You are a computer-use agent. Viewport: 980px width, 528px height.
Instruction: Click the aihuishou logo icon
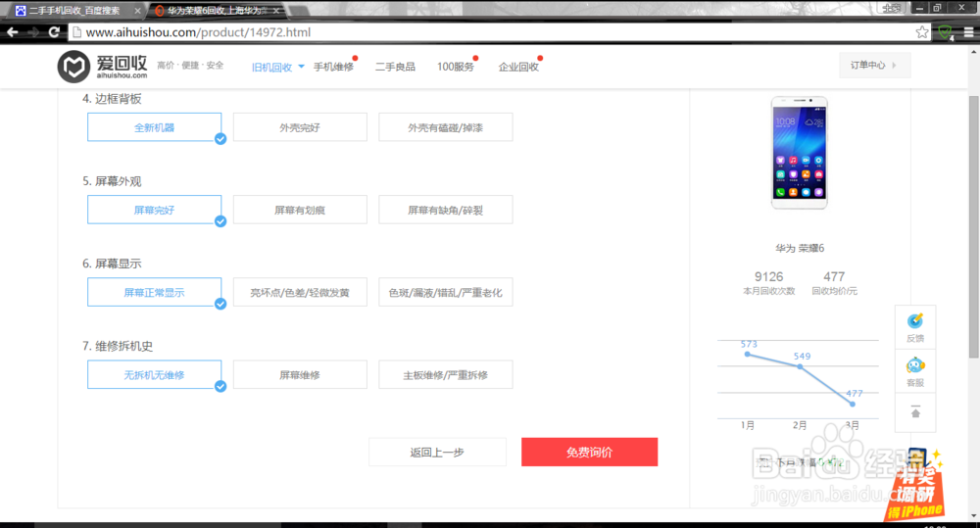point(74,67)
